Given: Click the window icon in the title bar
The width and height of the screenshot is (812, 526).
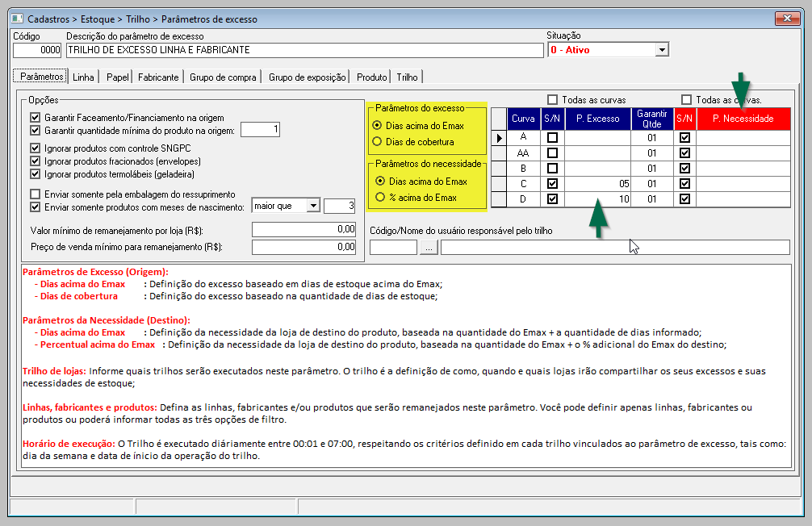Looking at the screenshot, I should [17, 19].
